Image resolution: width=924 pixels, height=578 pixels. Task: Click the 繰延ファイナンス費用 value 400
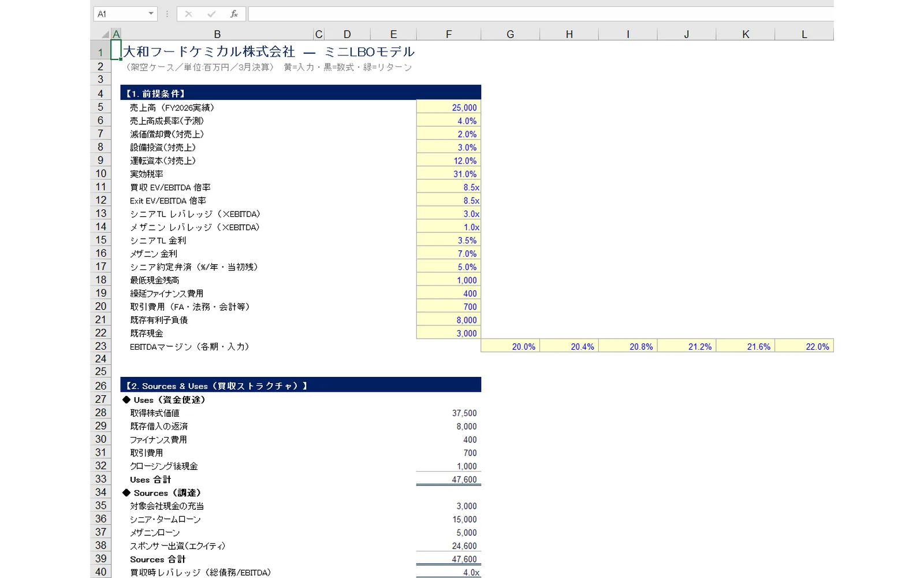tap(449, 294)
